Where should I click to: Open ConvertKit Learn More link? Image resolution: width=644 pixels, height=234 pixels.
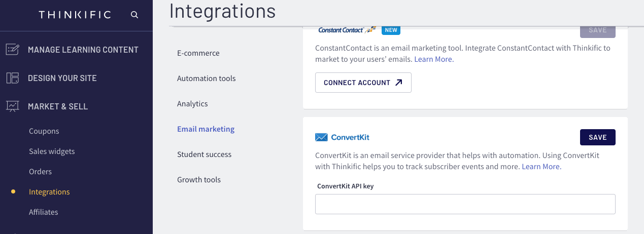541,167
